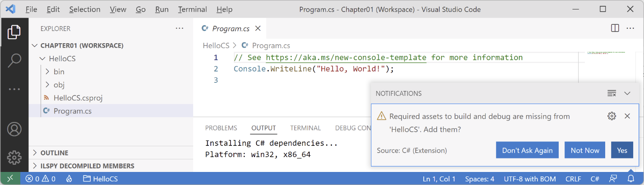Click line number 3 in the gutter
Viewport: 644px width, 185px height.
(x=216, y=80)
